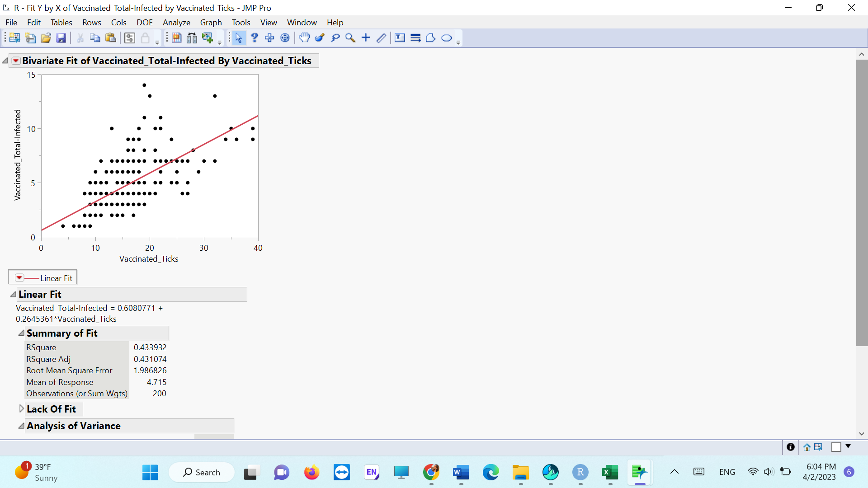Pick the Brush tool
This screenshot has height=488, width=868.
pos(320,38)
